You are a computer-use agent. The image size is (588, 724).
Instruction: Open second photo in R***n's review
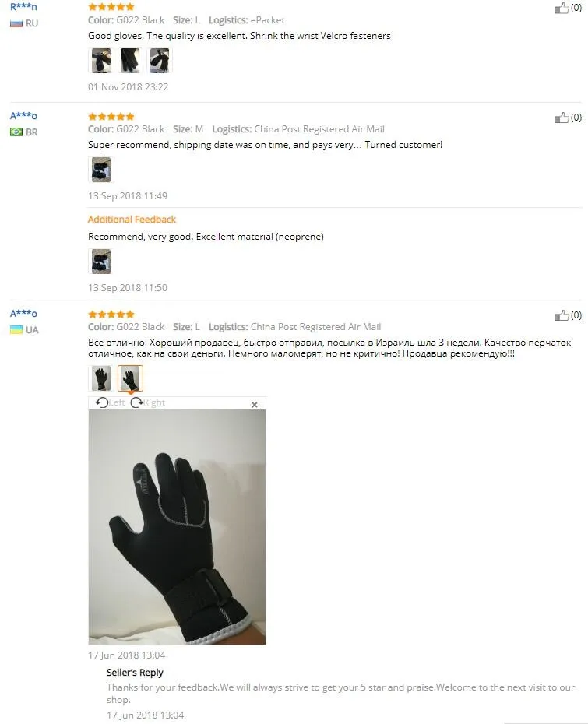[130, 61]
